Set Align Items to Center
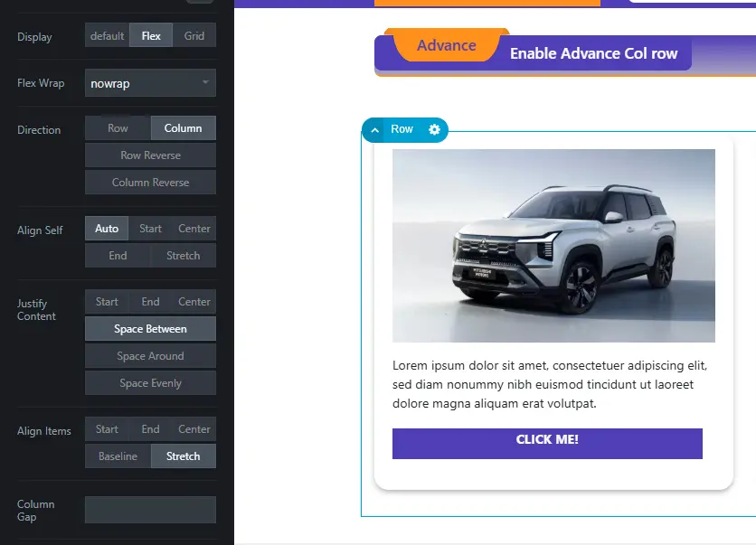Viewport: 756px width, 545px height. pos(194,429)
